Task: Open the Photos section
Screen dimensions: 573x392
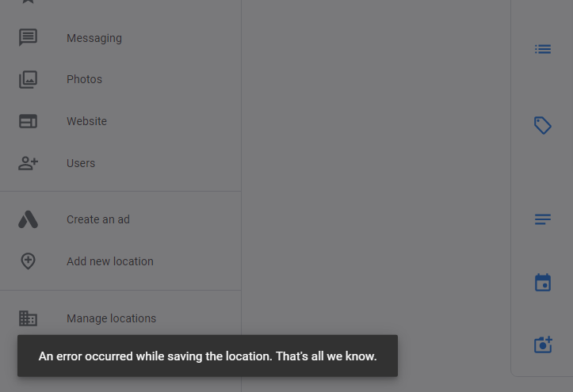Action: tap(120, 79)
